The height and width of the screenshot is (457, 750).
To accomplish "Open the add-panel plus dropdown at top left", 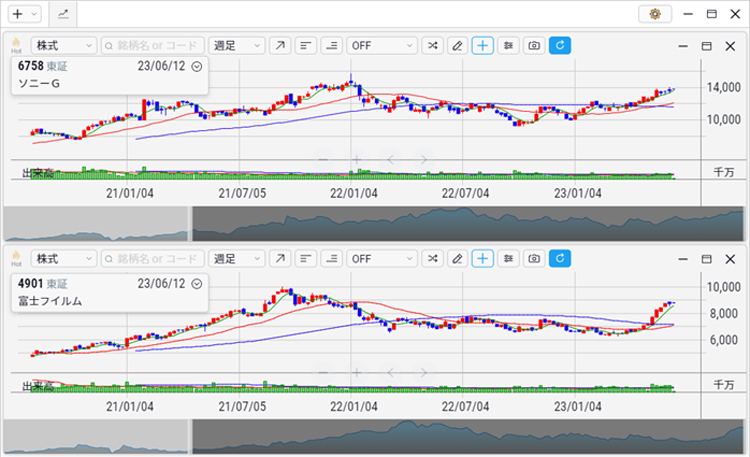I will click(x=22, y=14).
